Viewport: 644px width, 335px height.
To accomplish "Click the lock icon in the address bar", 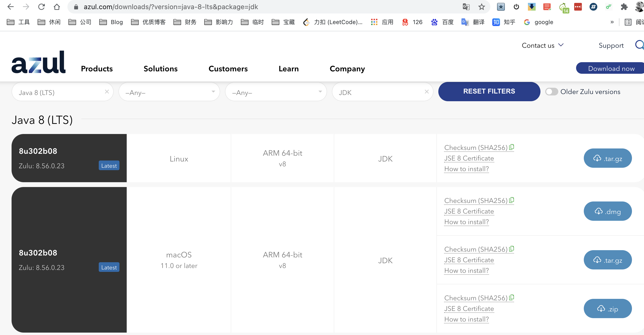I will point(76,7).
